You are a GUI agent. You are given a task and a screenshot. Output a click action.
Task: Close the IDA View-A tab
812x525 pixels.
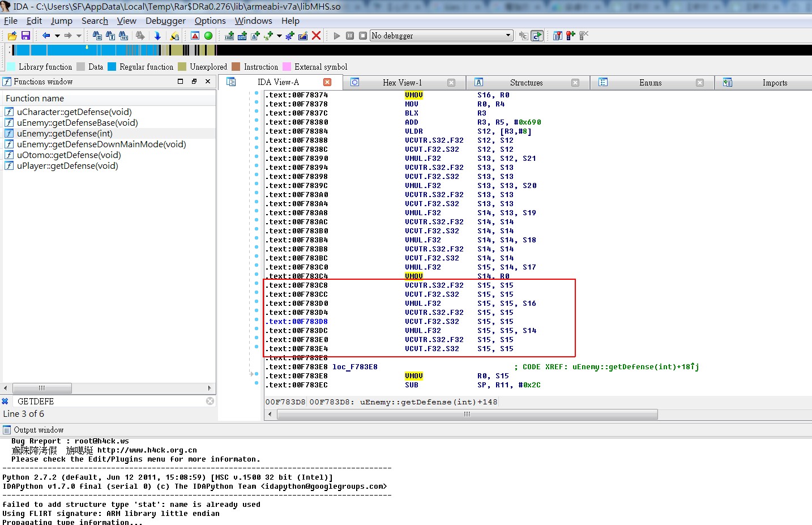[x=327, y=82]
